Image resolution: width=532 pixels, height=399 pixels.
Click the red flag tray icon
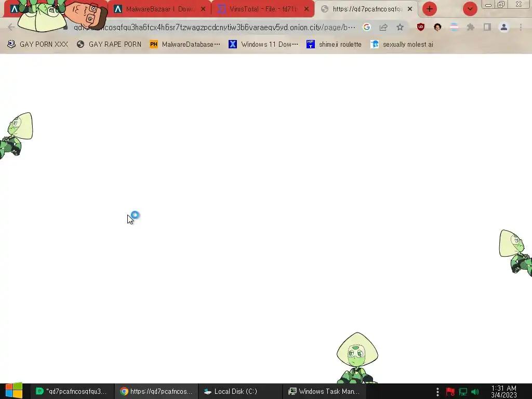tap(450, 392)
